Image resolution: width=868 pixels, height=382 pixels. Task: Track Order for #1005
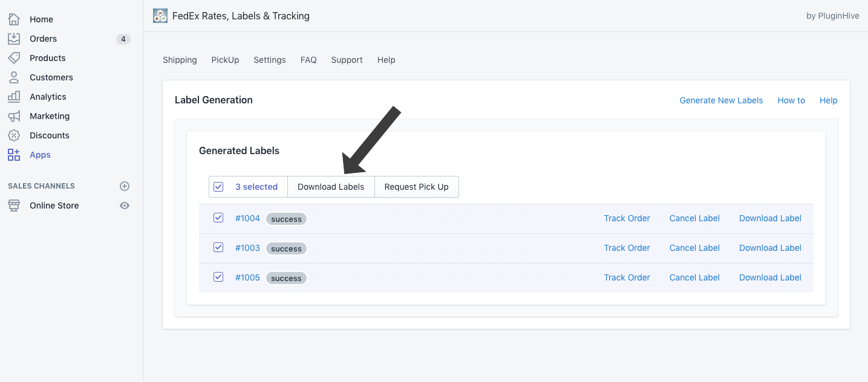click(x=627, y=277)
